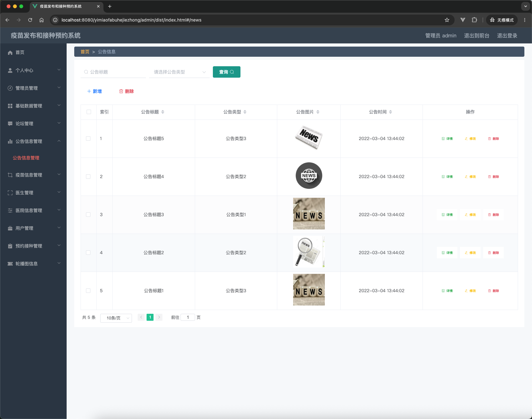
Task: Check the row for 公告标题3
Action: (88, 215)
